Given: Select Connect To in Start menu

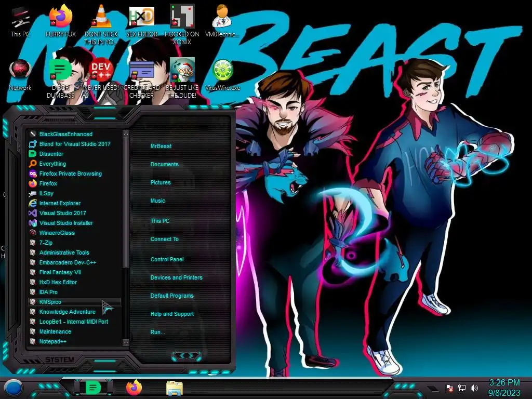Looking at the screenshot, I should pyautogui.click(x=165, y=239).
